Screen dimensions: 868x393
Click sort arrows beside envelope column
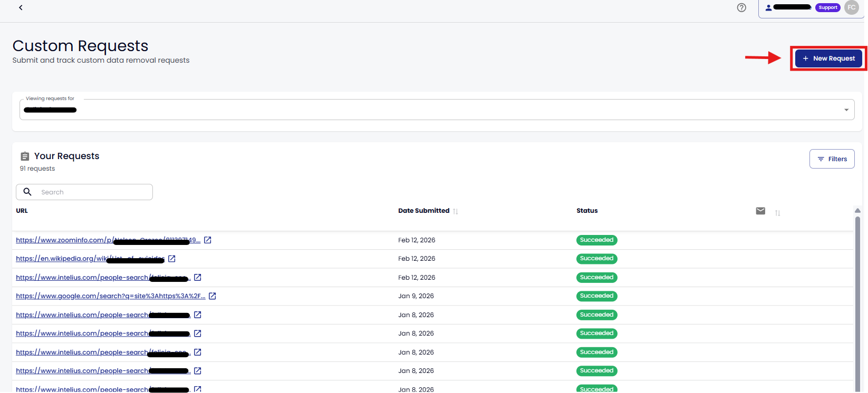777,213
